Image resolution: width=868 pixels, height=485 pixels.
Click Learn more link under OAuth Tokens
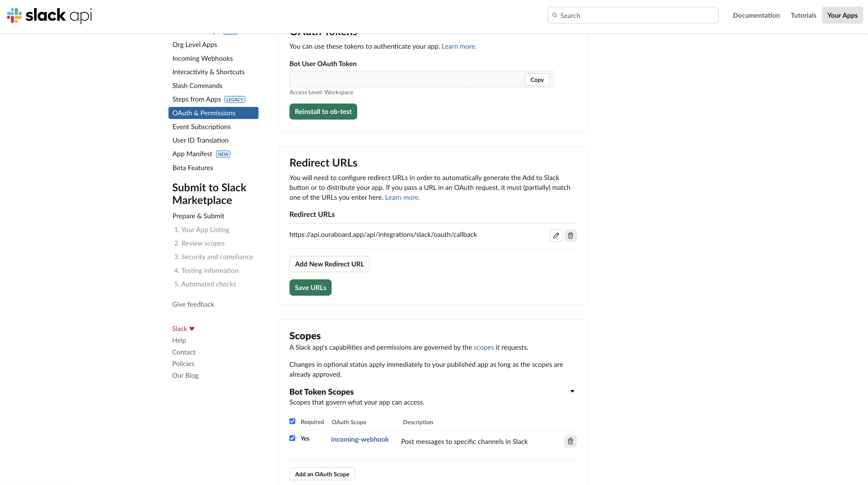point(459,46)
